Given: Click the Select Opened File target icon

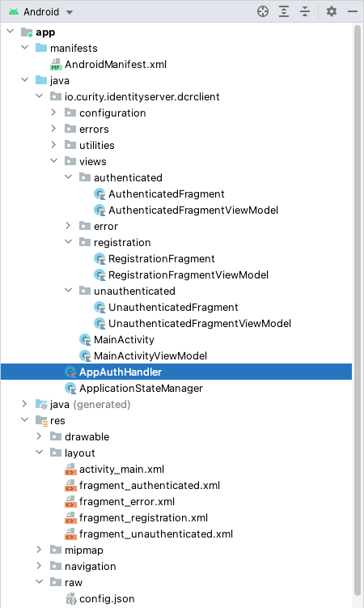Looking at the screenshot, I should (263, 11).
